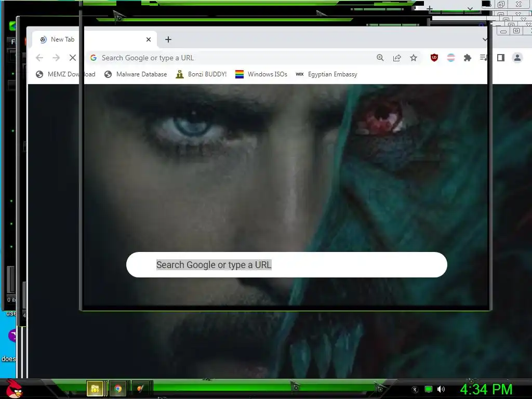This screenshot has height=399, width=532.
Task: Expand the chevron in the background Chrome window
Action: [x=470, y=8]
